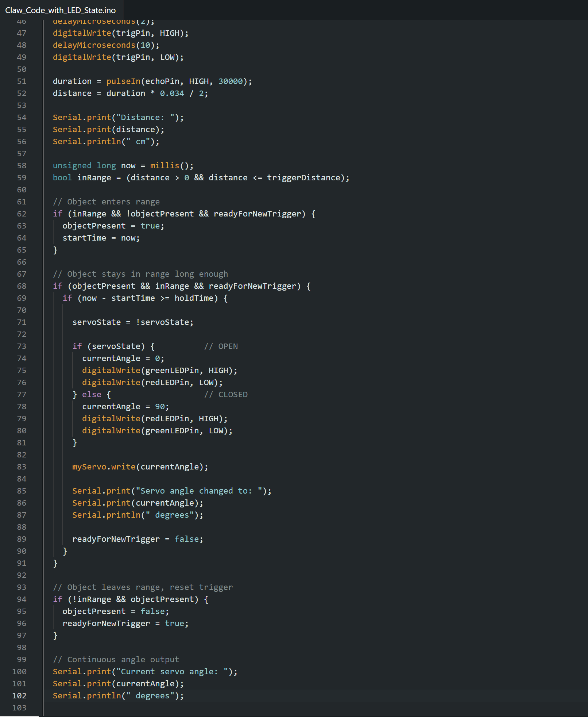The width and height of the screenshot is (588, 717).
Task: Click 'readyForNewTrigger = true;' on line 96
Action: [x=125, y=624]
